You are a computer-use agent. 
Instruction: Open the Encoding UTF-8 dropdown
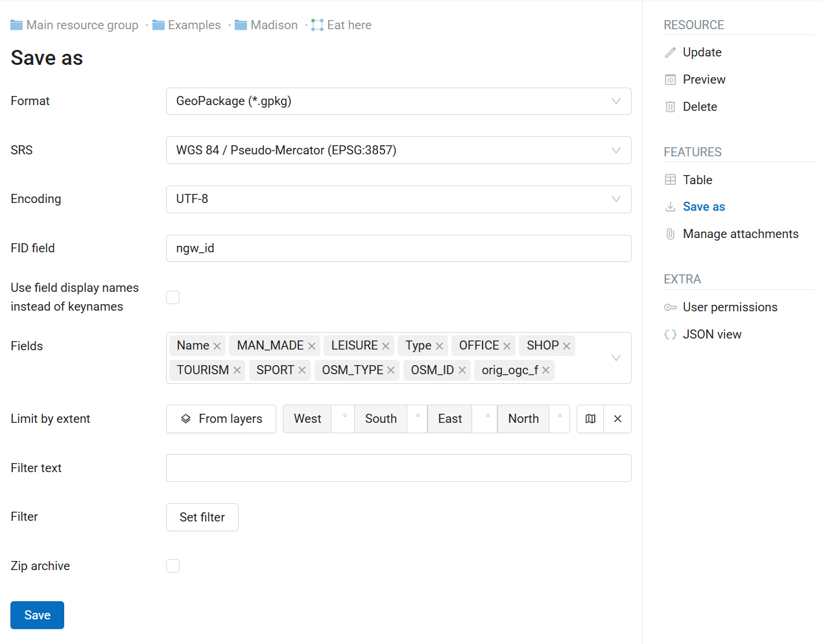tap(398, 199)
